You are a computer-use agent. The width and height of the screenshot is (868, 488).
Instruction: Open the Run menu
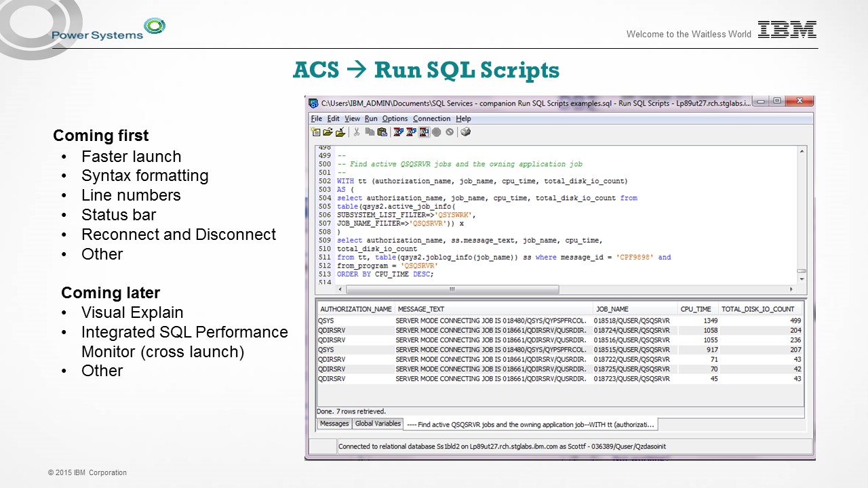coord(371,119)
